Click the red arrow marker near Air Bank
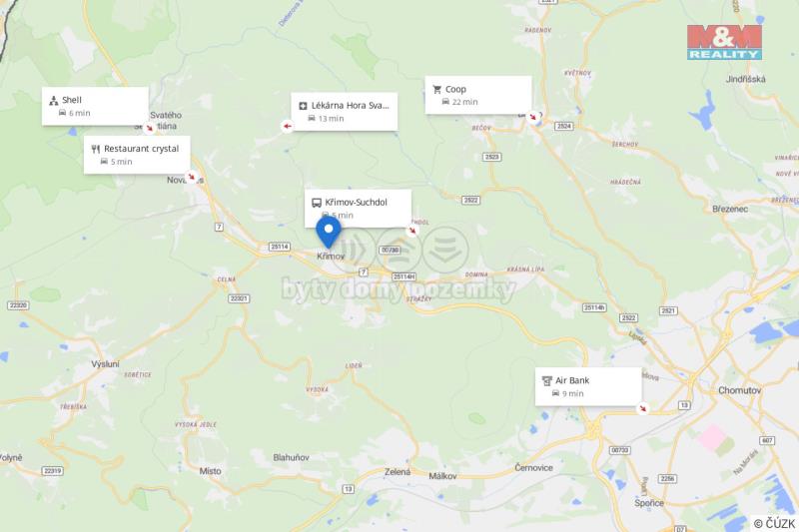Screen dimensions: 799x532 click(x=643, y=408)
